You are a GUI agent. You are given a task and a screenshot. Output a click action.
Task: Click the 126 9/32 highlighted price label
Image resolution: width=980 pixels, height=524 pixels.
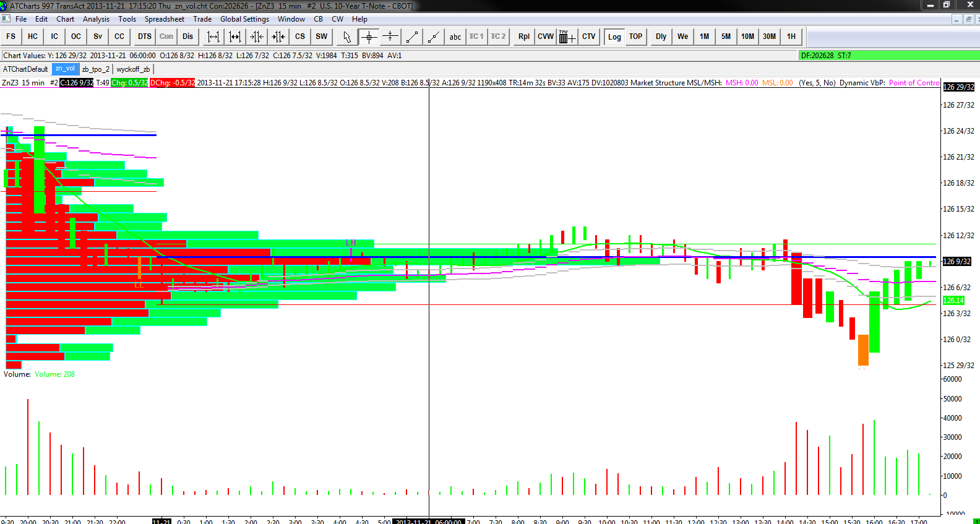[x=956, y=262]
